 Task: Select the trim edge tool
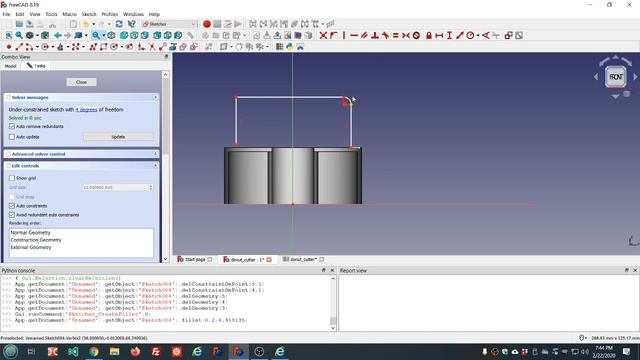[152, 47]
